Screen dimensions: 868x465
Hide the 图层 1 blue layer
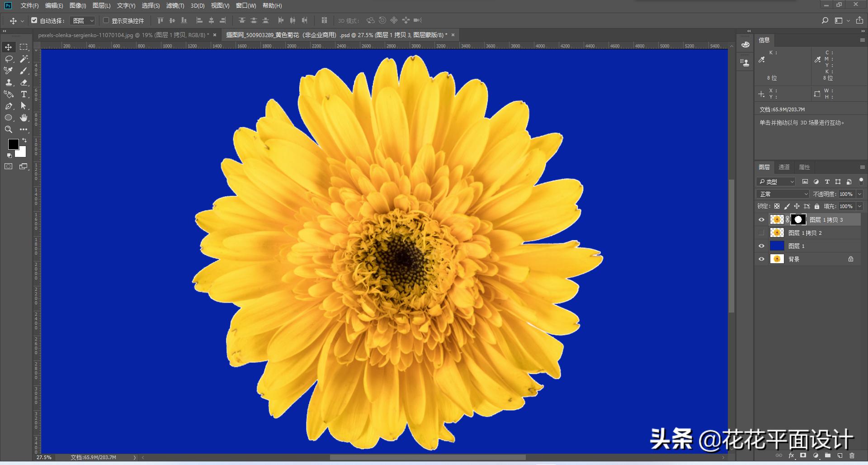pyautogui.click(x=761, y=246)
